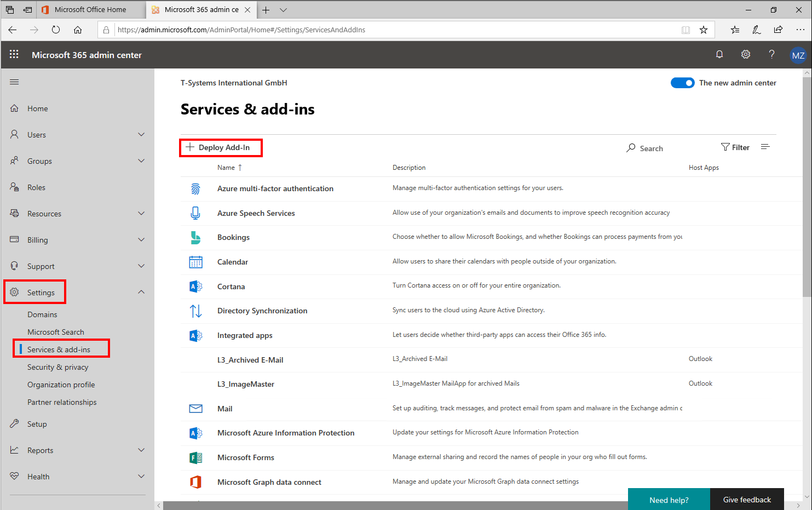Add page to favorites star icon
The image size is (812, 510).
pos(704,30)
